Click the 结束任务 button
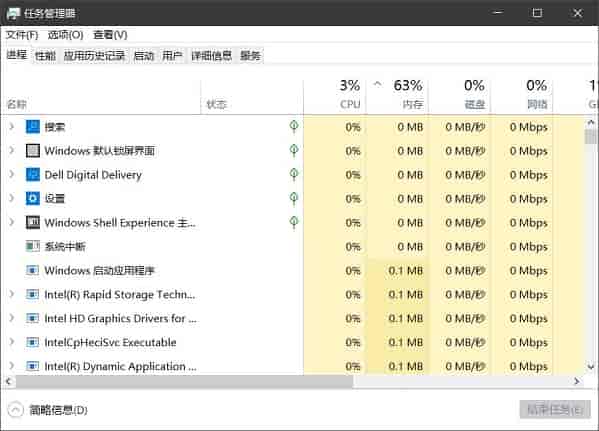The image size is (599, 431). click(555, 410)
